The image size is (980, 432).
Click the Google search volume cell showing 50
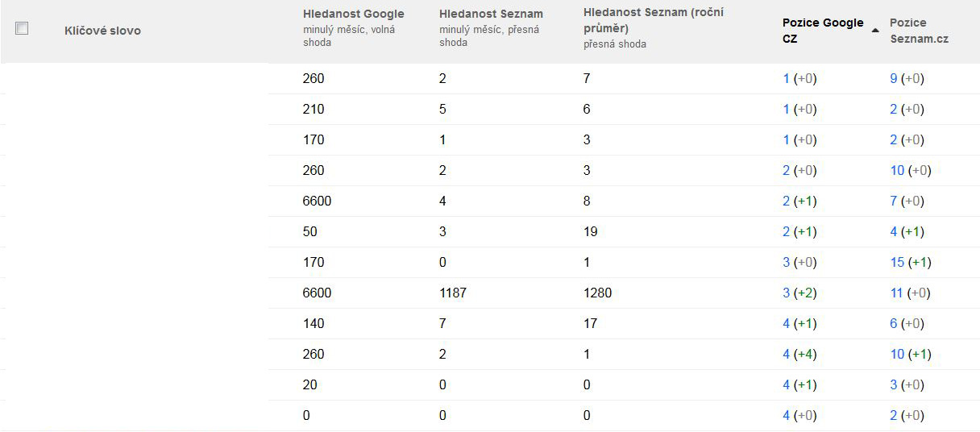(310, 232)
